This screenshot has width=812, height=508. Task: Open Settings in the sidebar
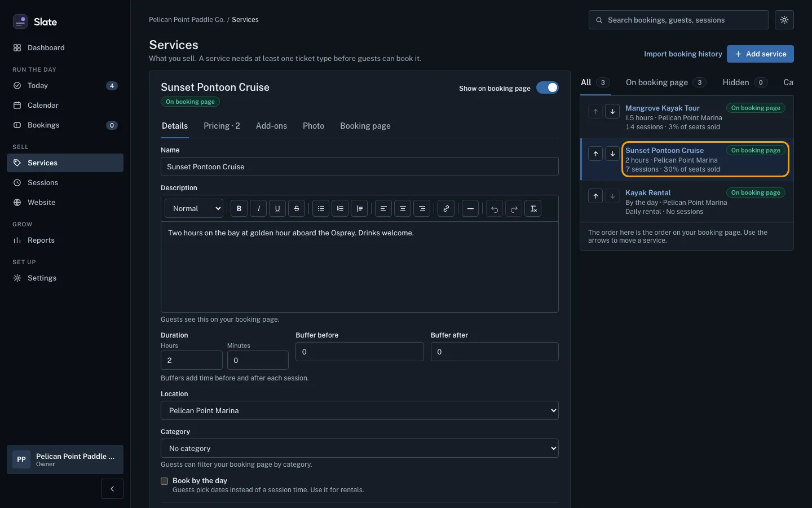65,278
